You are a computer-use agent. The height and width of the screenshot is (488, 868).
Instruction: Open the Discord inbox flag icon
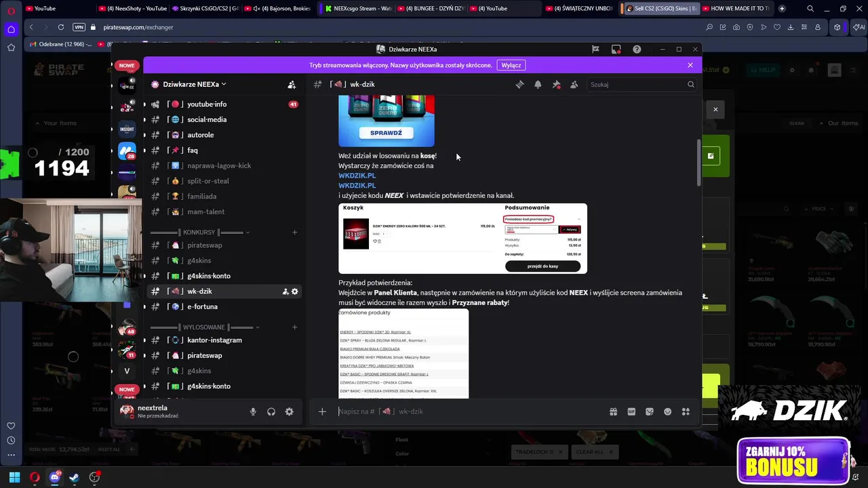[x=595, y=49]
